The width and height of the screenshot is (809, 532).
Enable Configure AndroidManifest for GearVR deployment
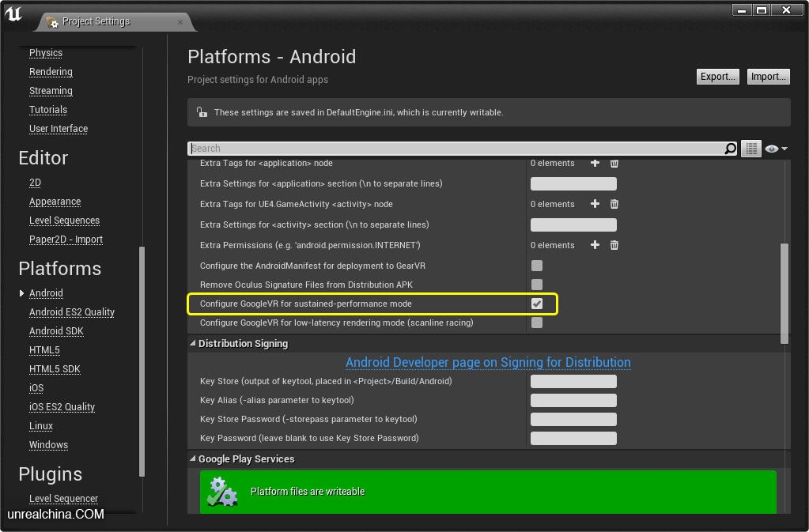coord(537,266)
